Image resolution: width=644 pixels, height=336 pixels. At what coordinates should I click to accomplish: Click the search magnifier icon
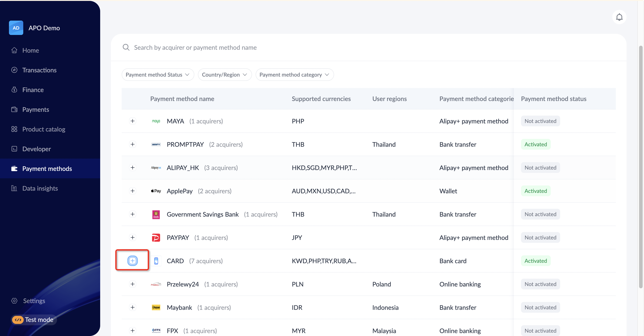126,47
